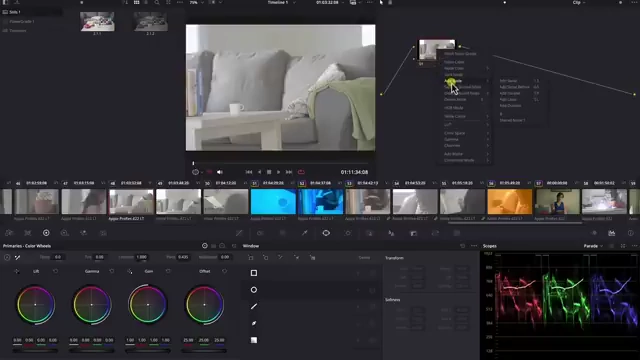The width and height of the screenshot is (640, 360).
Task: Open the Information panel icon
Action: pyautogui.click(x=631, y=233)
